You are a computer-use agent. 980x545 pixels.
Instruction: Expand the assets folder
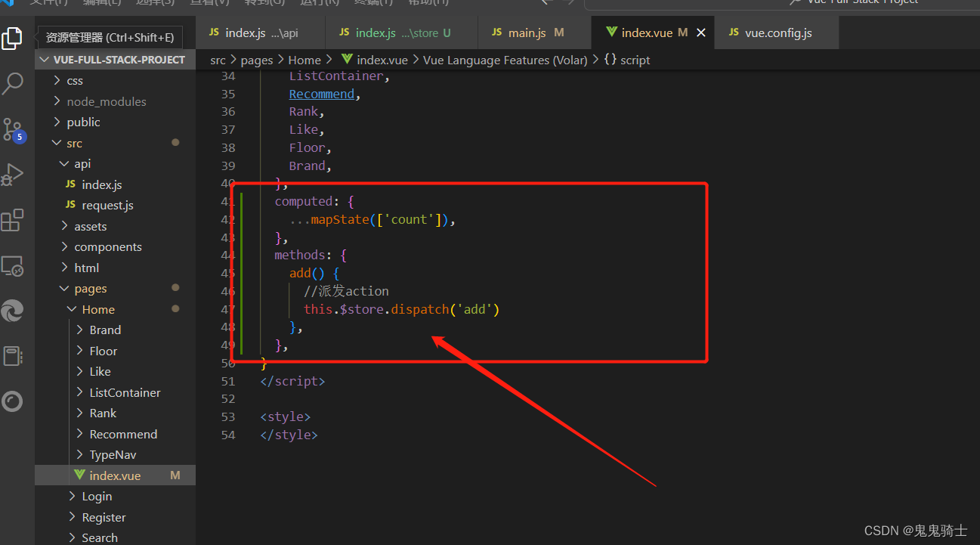point(115,226)
